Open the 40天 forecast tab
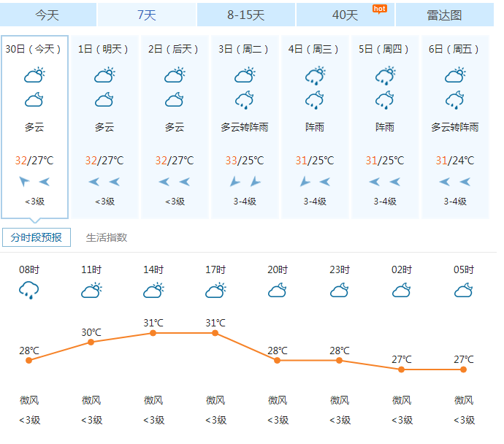This screenshot has width=504, height=444. coord(345,15)
